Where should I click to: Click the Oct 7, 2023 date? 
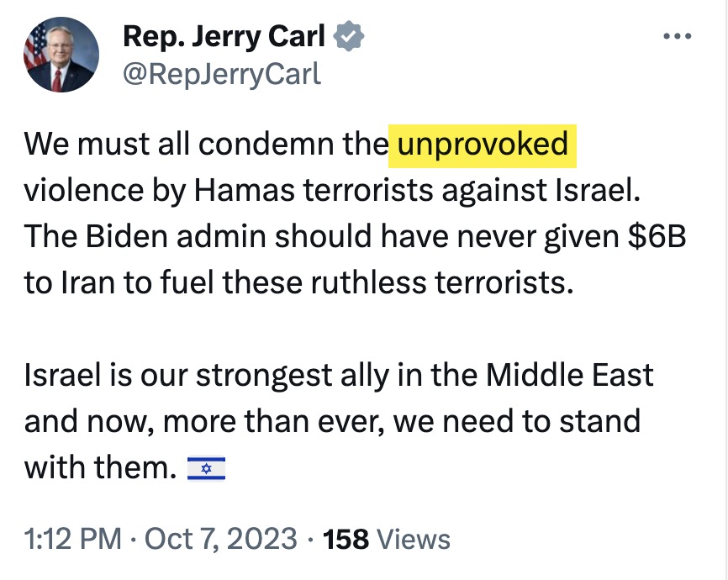click(220, 539)
